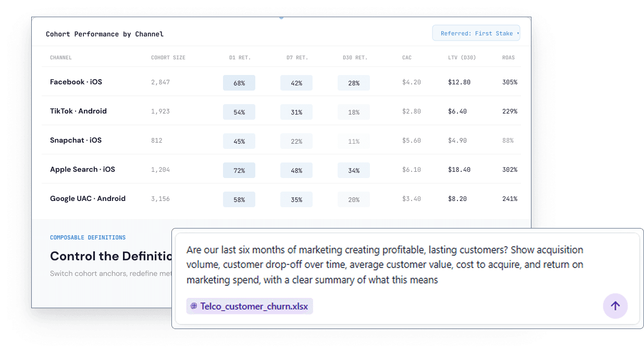Click the 11% D30 retention cell

(x=354, y=141)
